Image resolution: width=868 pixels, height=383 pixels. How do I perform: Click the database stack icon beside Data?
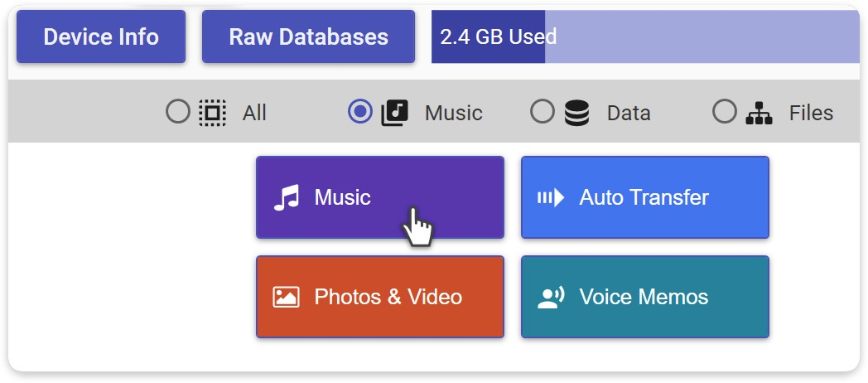576,112
